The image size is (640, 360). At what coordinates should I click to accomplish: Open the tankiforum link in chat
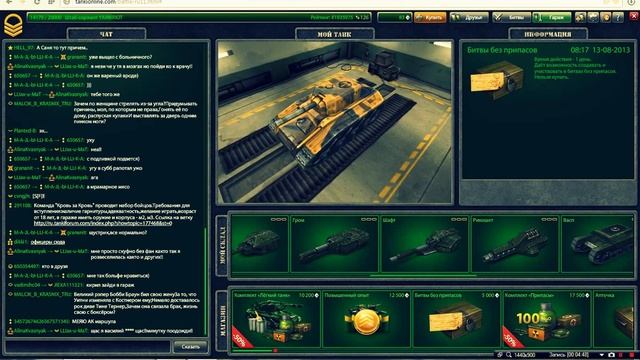point(103,223)
